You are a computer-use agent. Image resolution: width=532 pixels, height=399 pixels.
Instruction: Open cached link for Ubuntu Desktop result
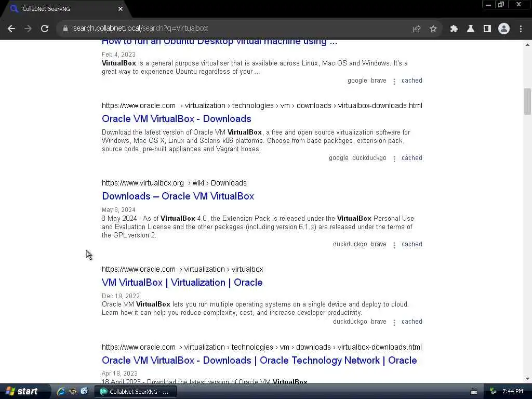pos(412,81)
